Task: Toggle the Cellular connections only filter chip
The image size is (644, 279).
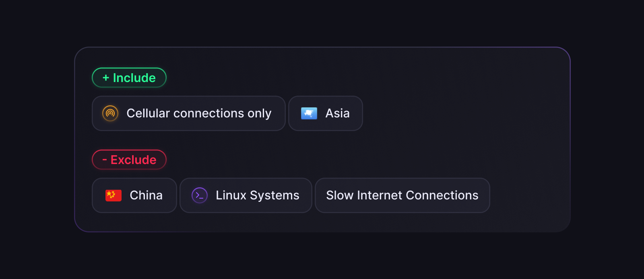Action: coord(188,113)
